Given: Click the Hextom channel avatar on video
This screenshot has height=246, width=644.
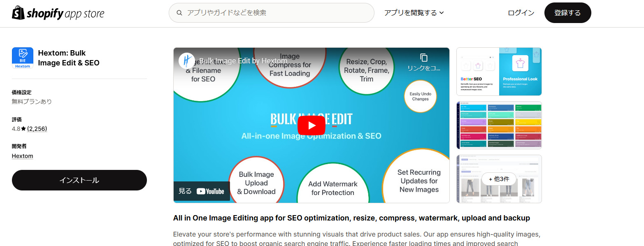Looking at the screenshot, I should [x=187, y=61].
